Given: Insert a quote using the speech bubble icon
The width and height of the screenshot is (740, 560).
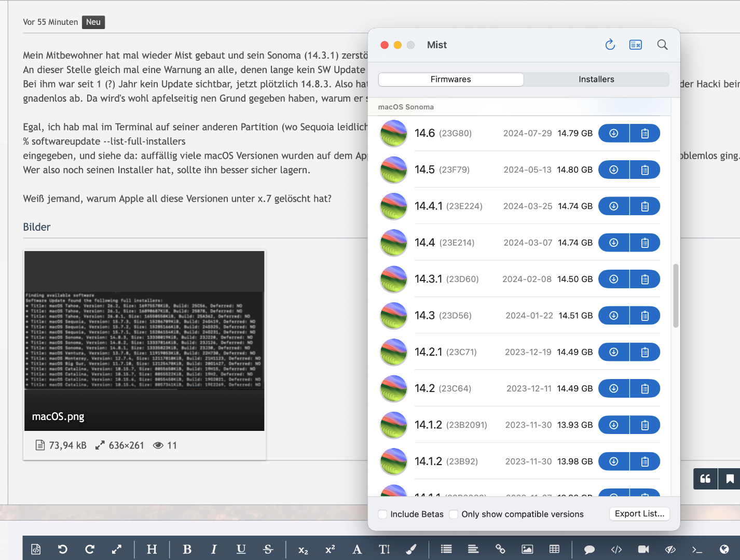Looking at the screenshot, I should [x=590, y=549].
